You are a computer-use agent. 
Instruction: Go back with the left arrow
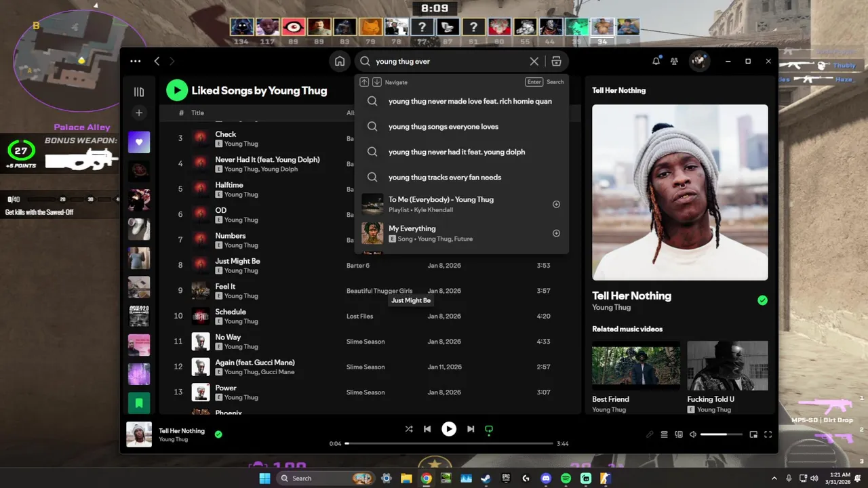coord(157,61)
